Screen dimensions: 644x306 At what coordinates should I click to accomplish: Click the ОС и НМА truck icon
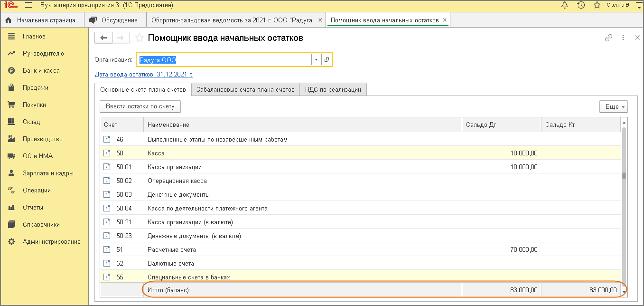click(12, 156)
